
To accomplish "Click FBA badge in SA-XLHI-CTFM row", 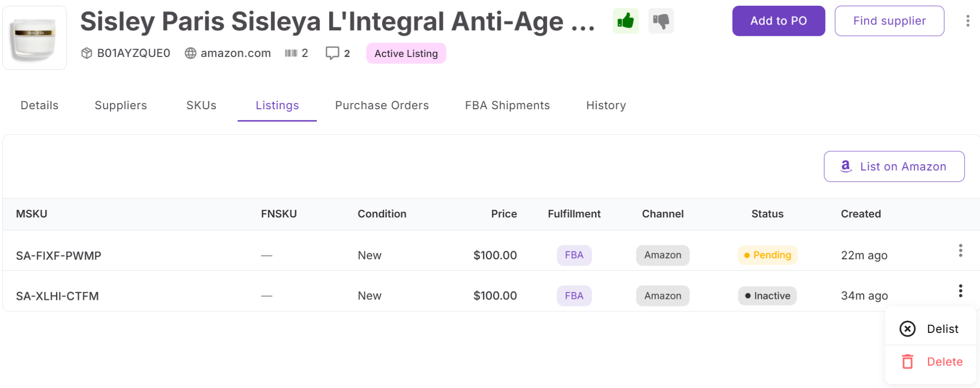I will pos(574,296).
